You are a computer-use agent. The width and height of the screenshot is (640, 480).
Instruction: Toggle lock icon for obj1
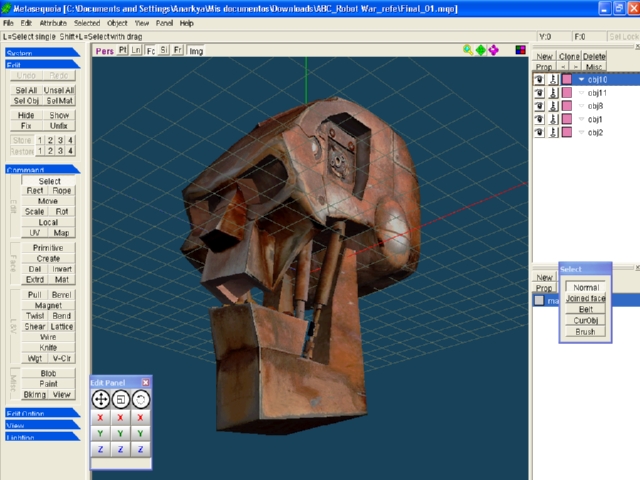[553, 119]
